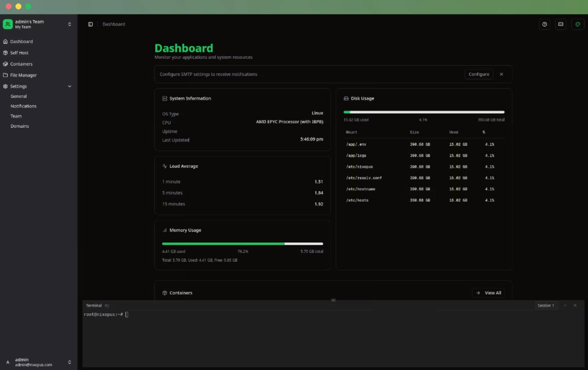The height and width of the screenshot is (370, 588).
Task: Collapse the Settings chevron in sidebar
Action: click(70, 86)
